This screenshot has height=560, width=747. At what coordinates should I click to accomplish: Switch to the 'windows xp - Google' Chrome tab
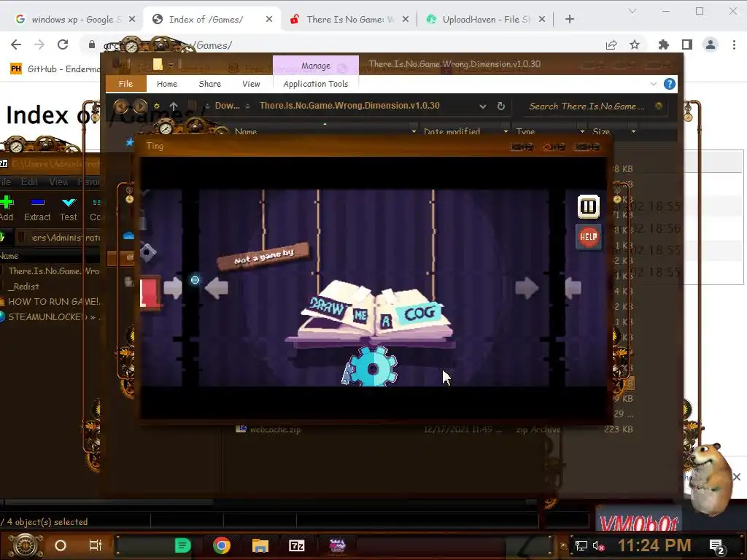(76, 20)
